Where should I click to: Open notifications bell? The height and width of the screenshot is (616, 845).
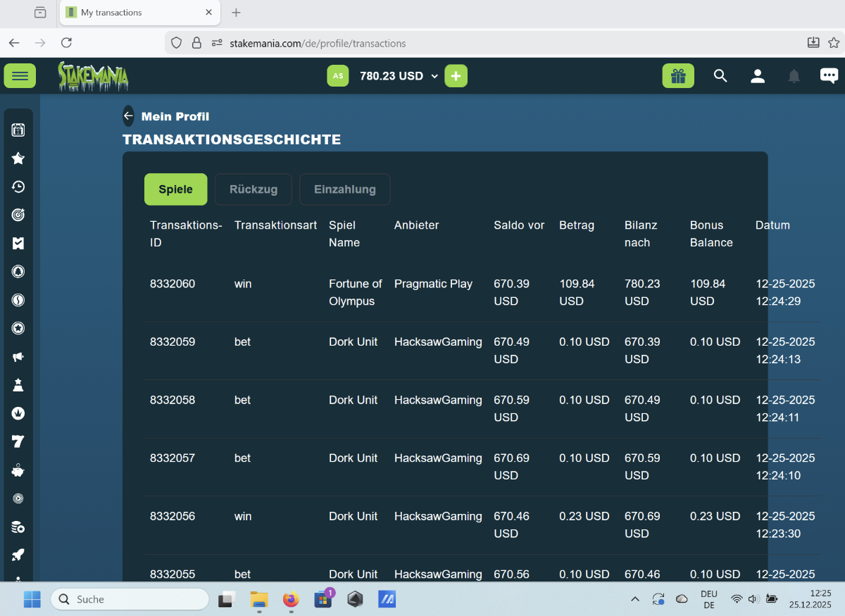(x=794, y=76)
